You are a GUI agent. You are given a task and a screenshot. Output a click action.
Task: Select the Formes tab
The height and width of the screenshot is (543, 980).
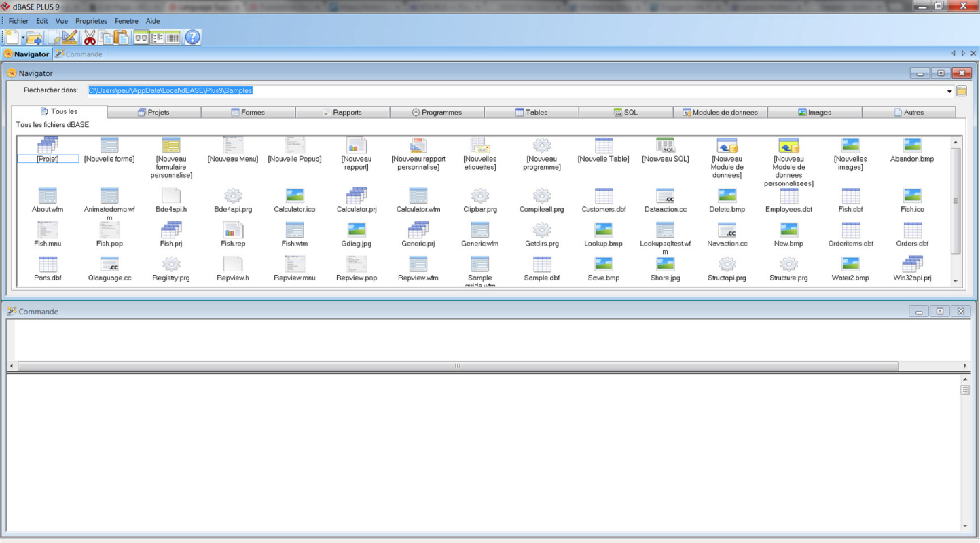(248, 113)
